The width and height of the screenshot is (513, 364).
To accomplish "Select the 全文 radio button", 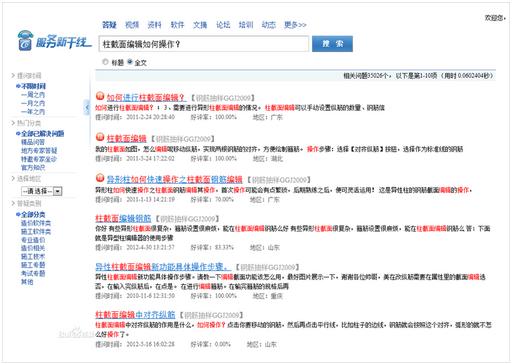I will pos(130,62).
